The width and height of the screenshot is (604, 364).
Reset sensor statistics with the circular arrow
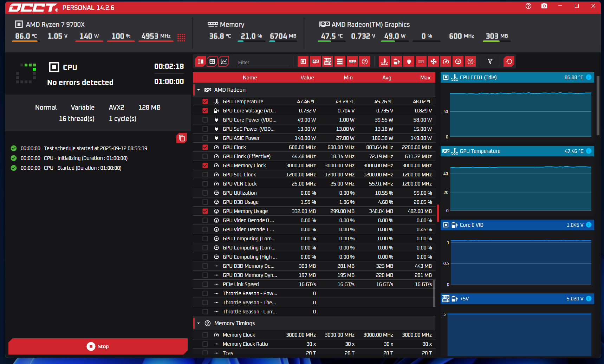(509, 61)
